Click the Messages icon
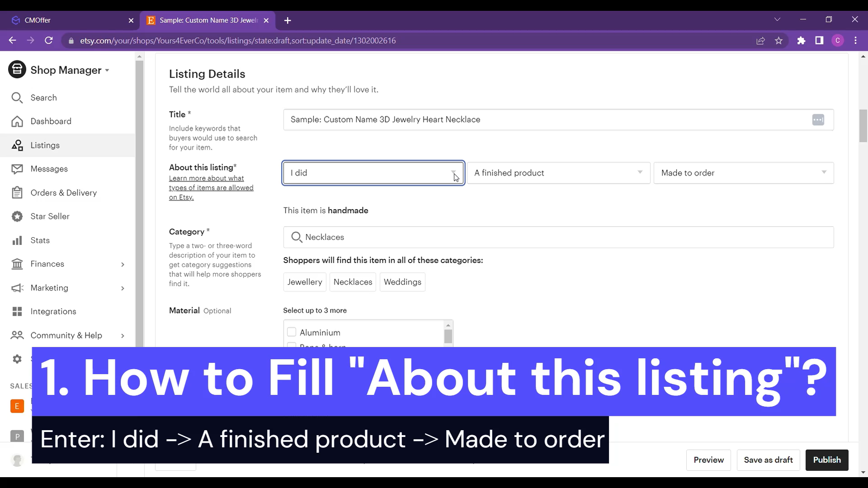Viewport: 868px width, 488px height. tap(16, 169)
